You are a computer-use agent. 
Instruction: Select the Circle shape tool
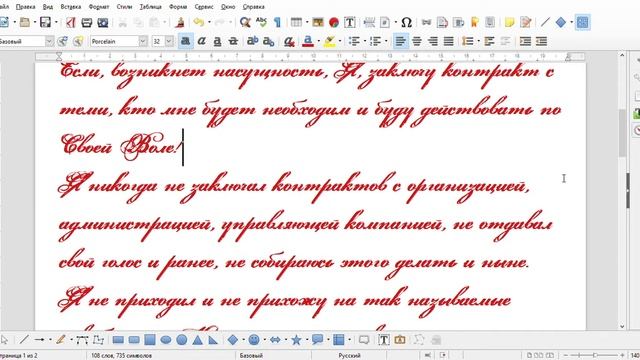point(182,340)
